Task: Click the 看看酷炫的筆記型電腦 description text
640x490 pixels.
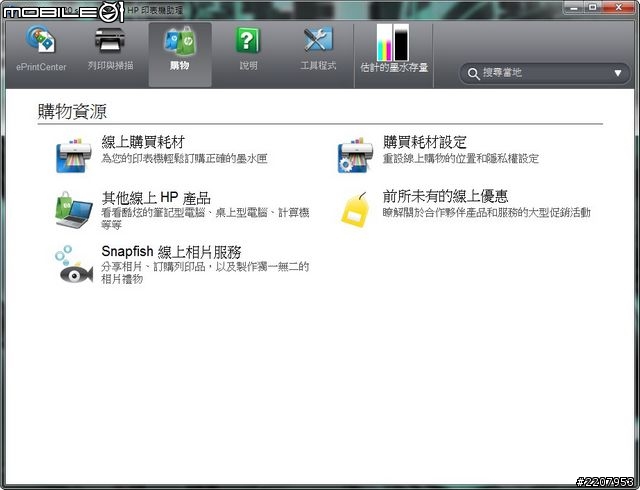Action: point(205,218)
